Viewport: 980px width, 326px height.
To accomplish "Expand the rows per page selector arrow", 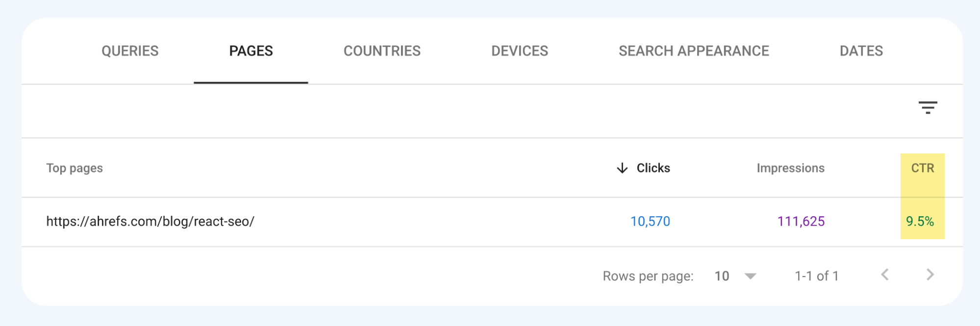I will (x=750, y=276).
